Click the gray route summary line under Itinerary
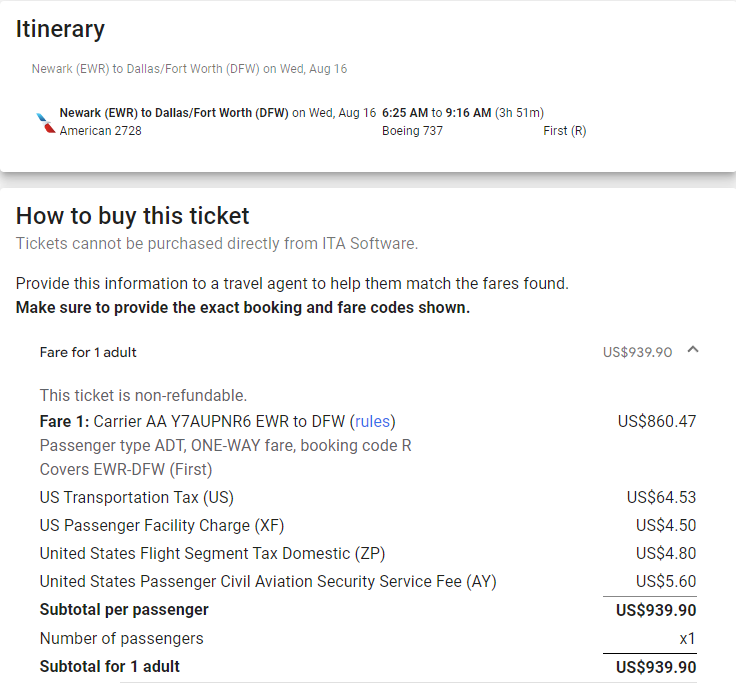 pyautogui.click(x=189, y=69)
